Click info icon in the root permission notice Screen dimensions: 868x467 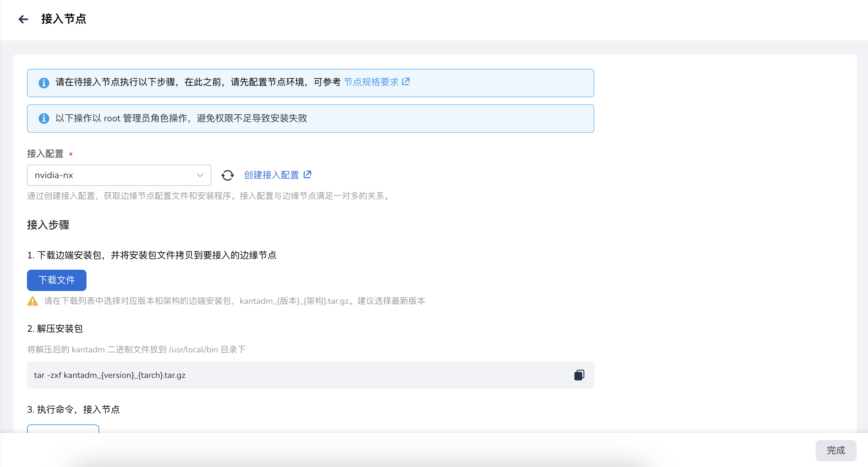click(x=44, y=118)
